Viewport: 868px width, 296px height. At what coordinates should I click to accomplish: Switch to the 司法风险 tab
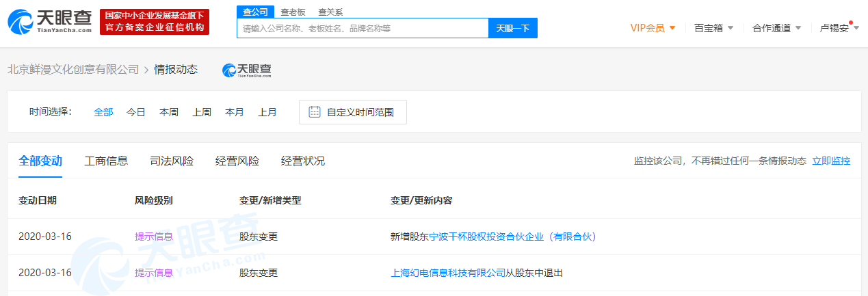click(x=172, y=161)
